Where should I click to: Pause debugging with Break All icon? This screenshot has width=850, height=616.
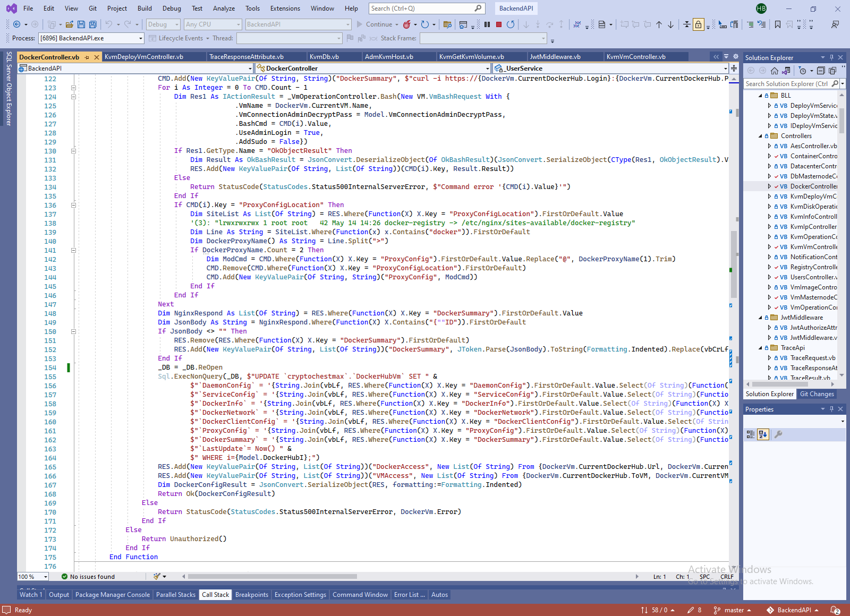click(x=487, y=24)
